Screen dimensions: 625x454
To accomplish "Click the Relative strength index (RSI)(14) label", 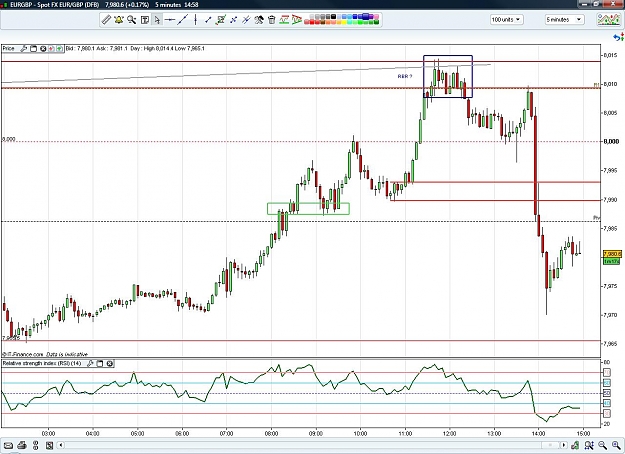I will point(42,364).
